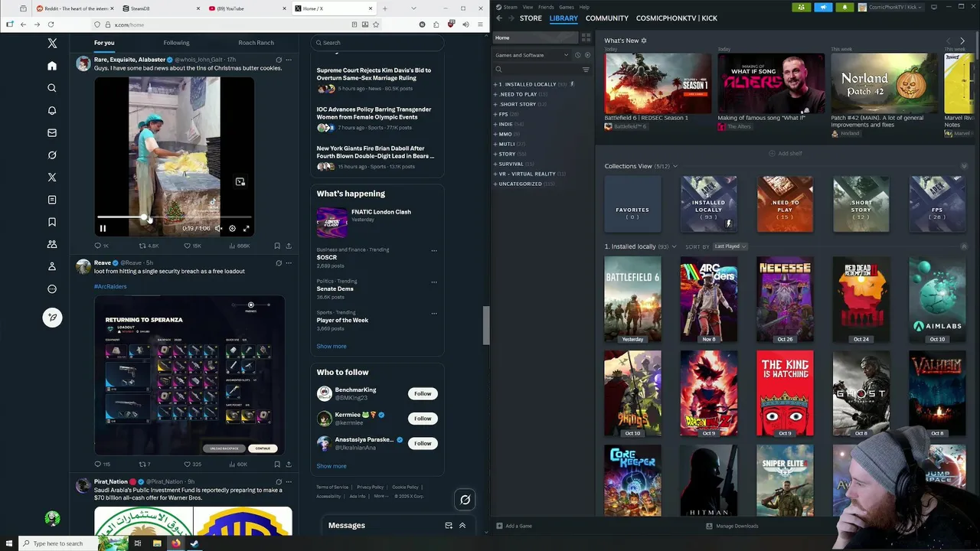Open Last Played sort dropdown
980x551 pixels.
pos(730,246)
